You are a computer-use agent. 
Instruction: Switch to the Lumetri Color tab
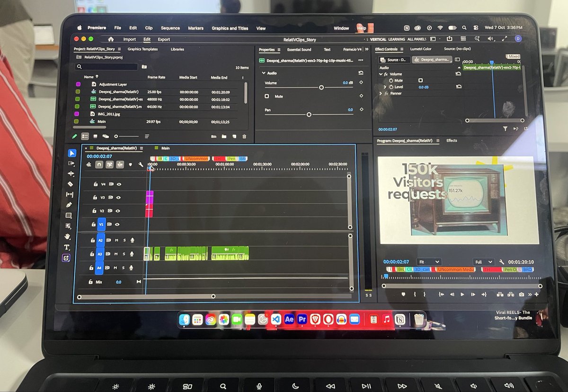tap(420, 49)
